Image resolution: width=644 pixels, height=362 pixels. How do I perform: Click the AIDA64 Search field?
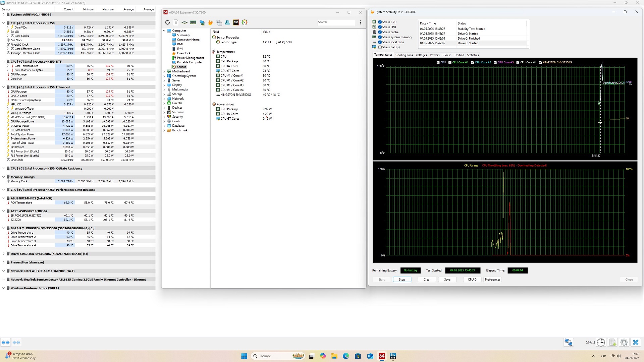[x=336, y=22]
